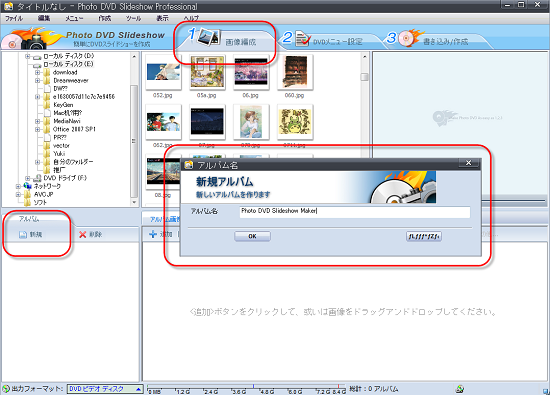Click folder tree scrollbar up arrow
This screenshot has height=395, width=550.
[x=134, y=56]
